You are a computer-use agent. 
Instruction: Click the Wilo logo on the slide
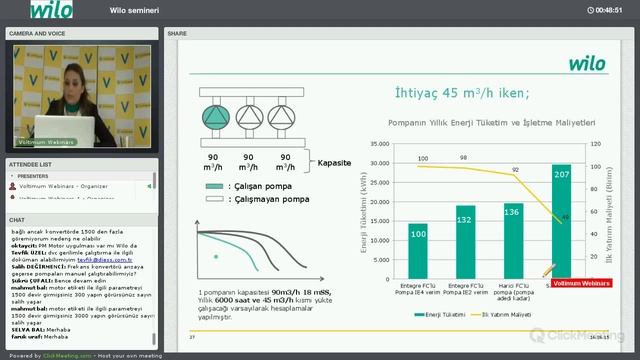pyautogui.click(x=587, y=63)
